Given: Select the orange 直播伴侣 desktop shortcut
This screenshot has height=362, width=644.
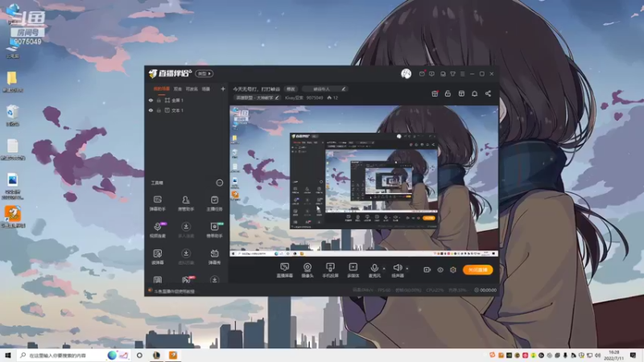Looking at the screenshot, I should [x=13, y=216].
